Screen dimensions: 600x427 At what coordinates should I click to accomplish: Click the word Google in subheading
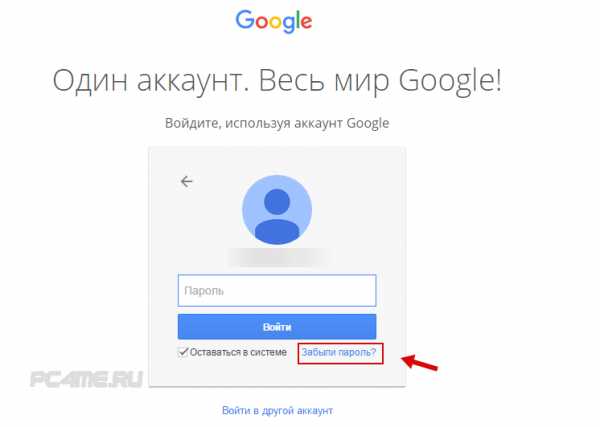(368, 123)
